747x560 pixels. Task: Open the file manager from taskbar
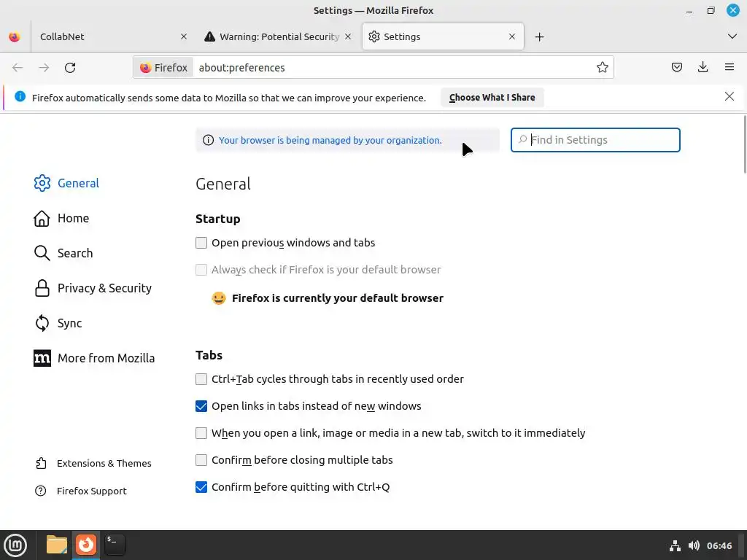[x=57, y=545]
